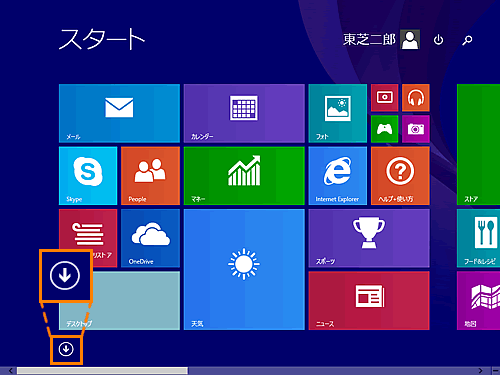Open the Maps tile
The height and width of the screenshot is (375, 500).
479,301
